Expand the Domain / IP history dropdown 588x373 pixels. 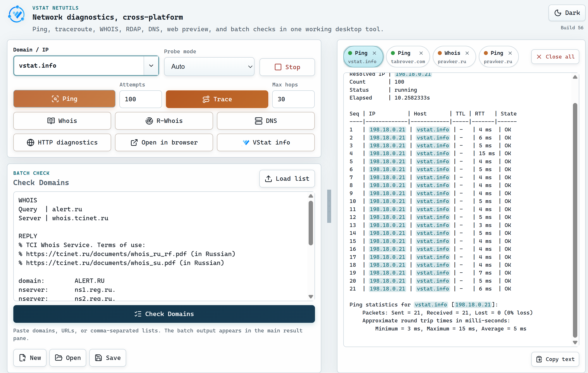pos(151,66)
